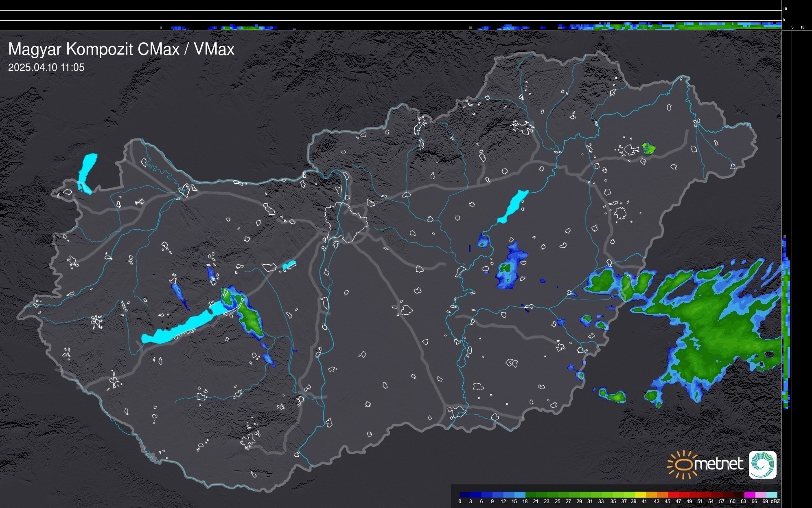The width and height of the screenshot is (812, 508).
Task: Click the 2025.04.10 11:05 timestamp
Action: click(46, 68)
